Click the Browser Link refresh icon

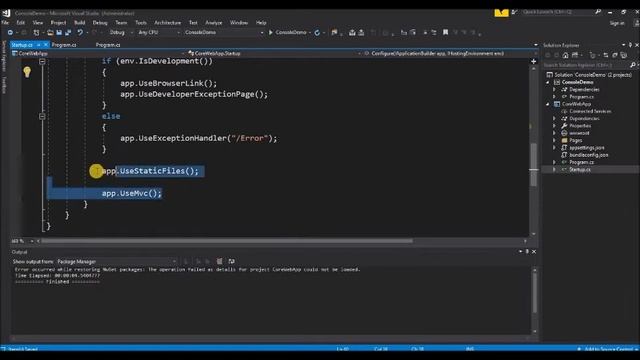(317, 33)
